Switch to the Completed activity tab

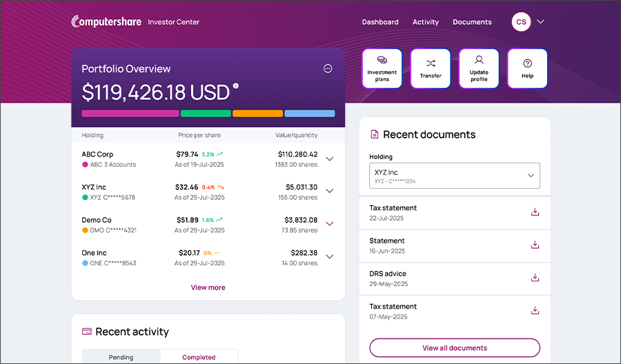[x=199, y=357]
